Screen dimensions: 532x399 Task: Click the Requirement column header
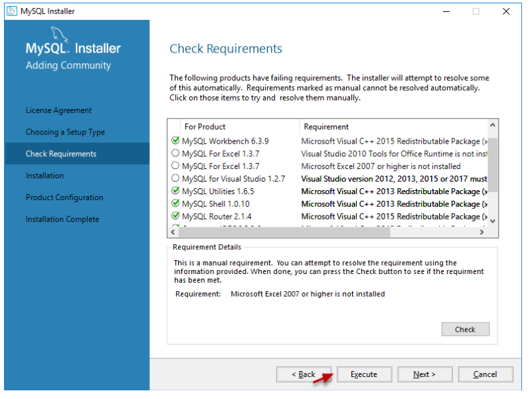click(x=394, y=126)
